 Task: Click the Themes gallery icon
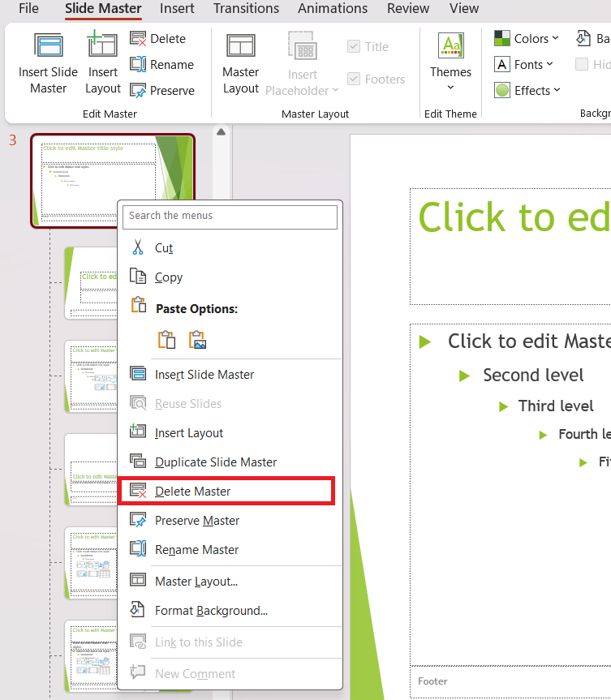pyautogui.click(x=450, y=46)
